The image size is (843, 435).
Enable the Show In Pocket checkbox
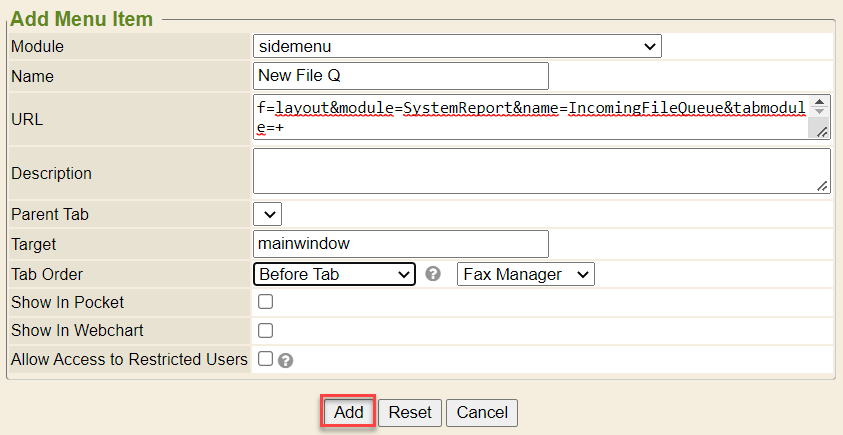point(266,302)
